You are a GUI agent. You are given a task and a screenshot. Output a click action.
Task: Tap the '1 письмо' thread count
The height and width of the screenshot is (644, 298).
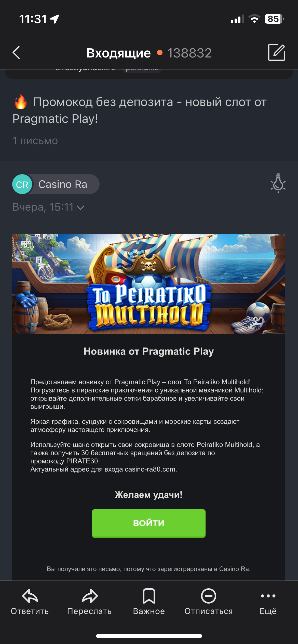pos(35,141)
